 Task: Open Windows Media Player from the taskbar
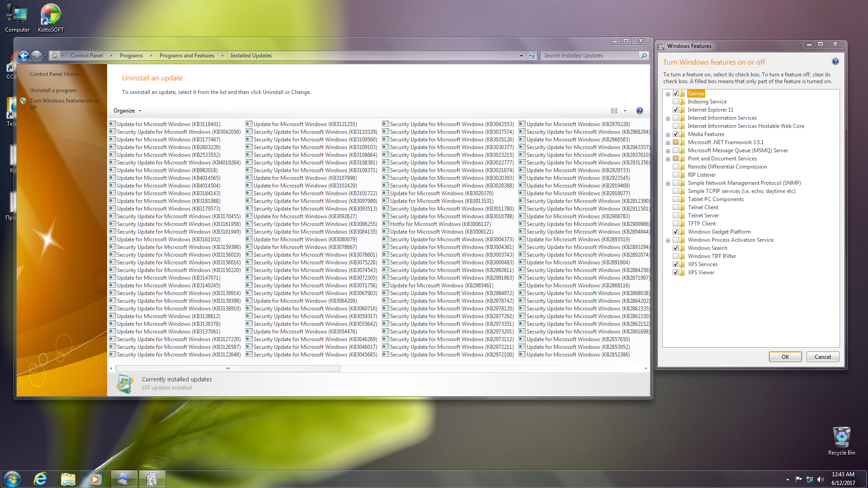point(96,479)
